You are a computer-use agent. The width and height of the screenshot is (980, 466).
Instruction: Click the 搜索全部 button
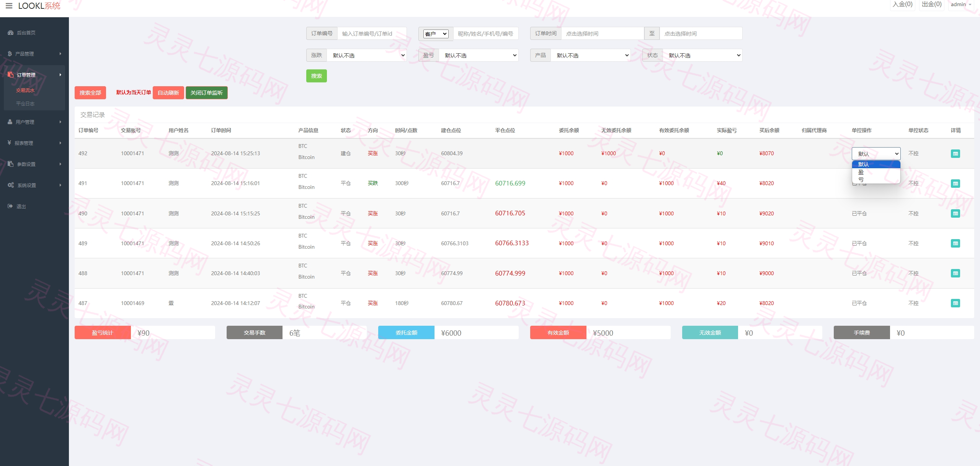point(90,93)
